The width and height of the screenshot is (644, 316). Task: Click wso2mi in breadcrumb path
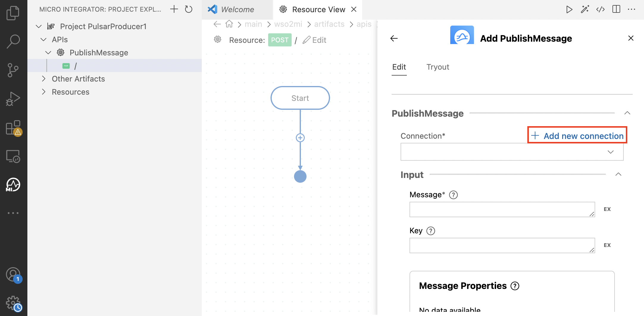[x=288, y=24]
